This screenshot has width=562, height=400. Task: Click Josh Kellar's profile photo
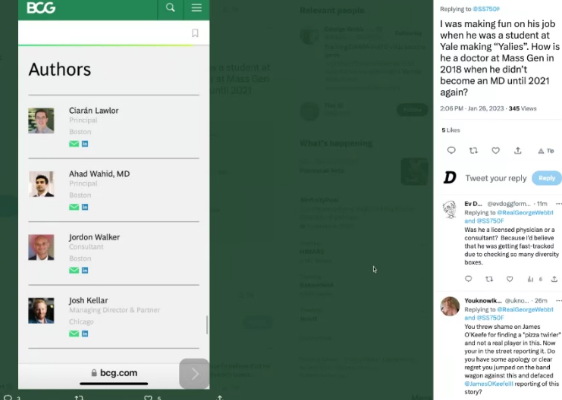tap(41, 310)
